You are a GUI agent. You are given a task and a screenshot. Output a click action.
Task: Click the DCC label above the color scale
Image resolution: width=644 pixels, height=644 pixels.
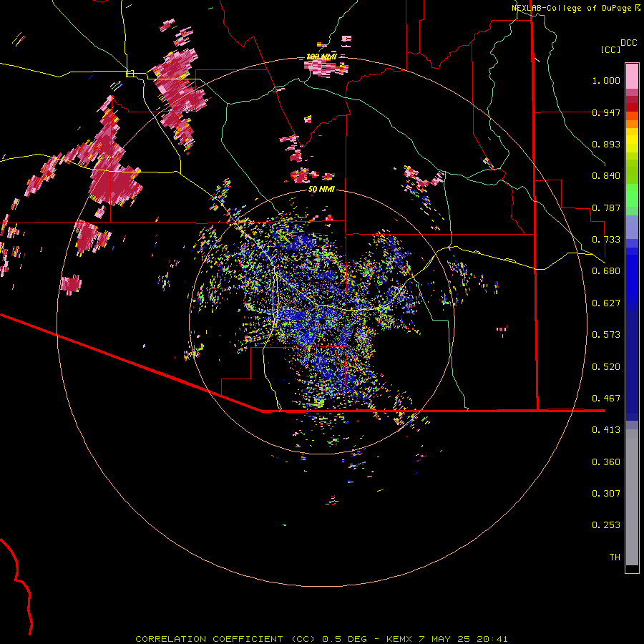tap(628, 43)
